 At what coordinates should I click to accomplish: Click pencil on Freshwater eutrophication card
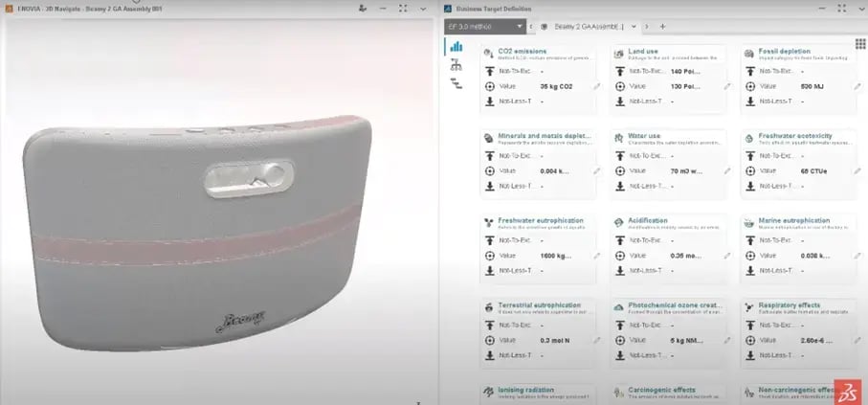pos(597,256)
